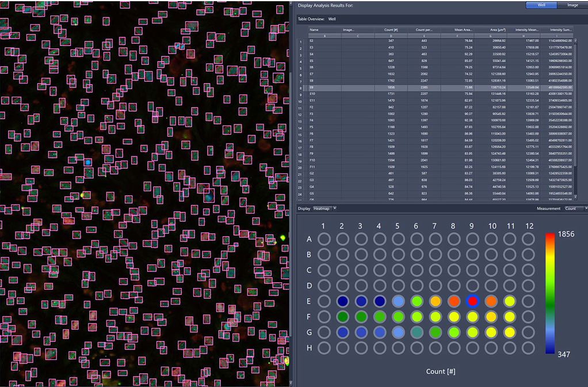The width and height of the screenshot is (588, 387).
Task: Select well G2 in heatmap
Action: (x=342, y=332)
